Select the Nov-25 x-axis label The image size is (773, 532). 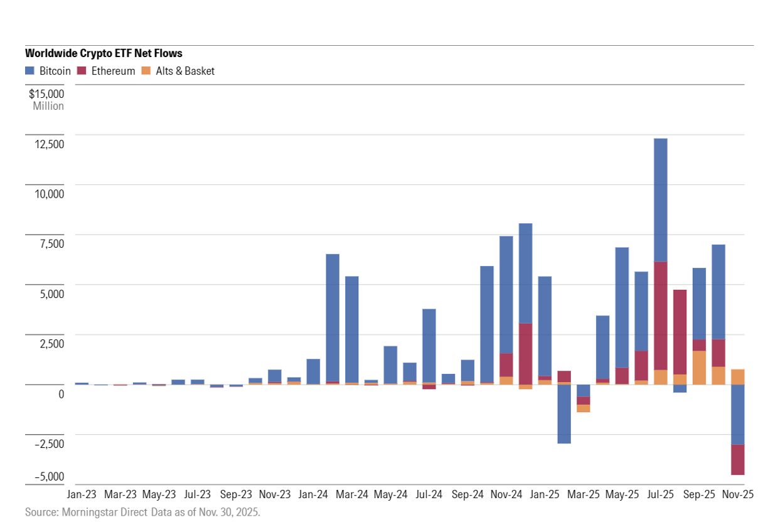[738, 494]
